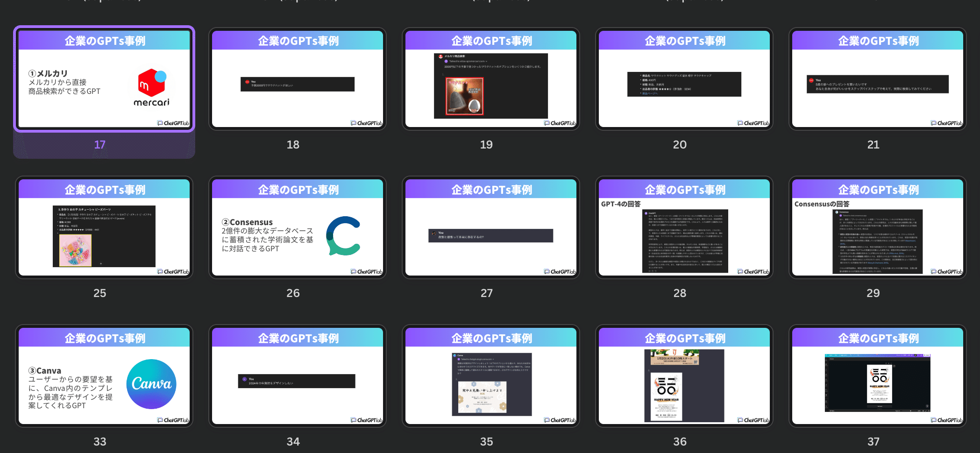Pick slide 34 with the 年賀状 design prompt
Image resolution: width=980 pixels, height=453 pixels.
click(x=298, y=376)
